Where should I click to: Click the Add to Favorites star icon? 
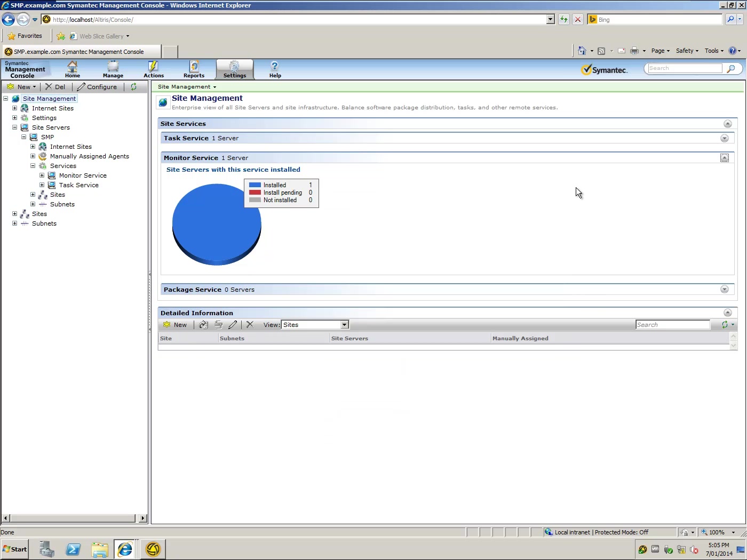(x=61, y=36)
